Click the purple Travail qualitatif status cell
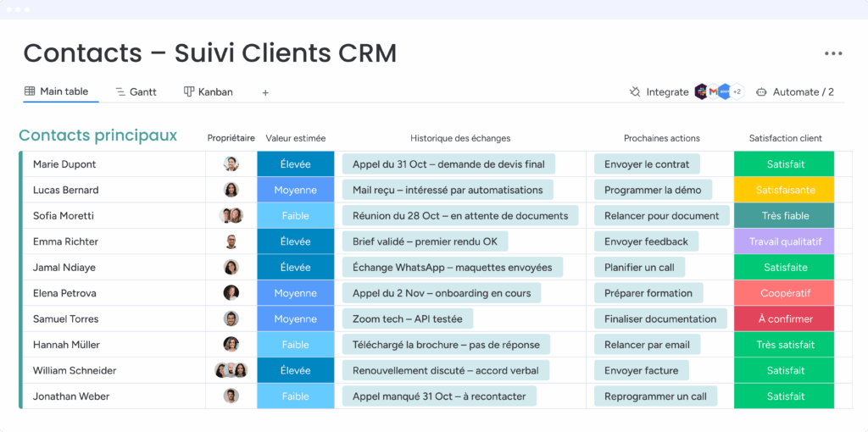This screenshot has width=868, height=432. pyautogui.click(x=785, y=241)
